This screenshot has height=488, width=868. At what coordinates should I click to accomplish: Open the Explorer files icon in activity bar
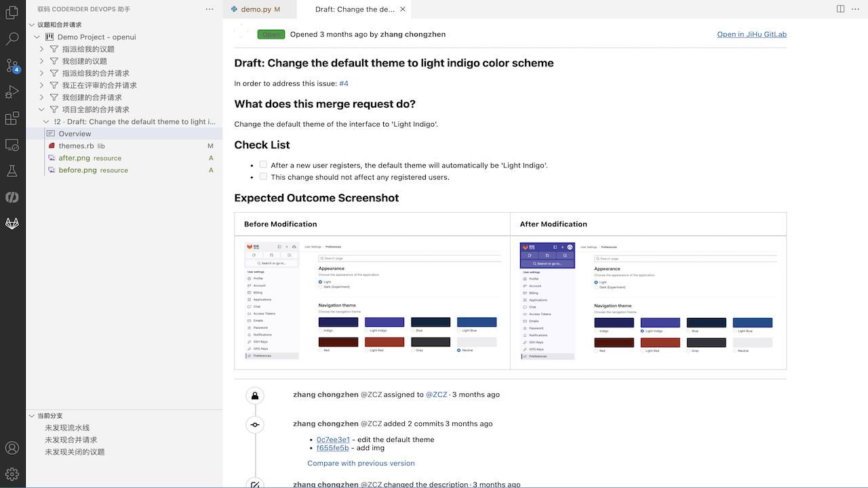[12, 12]
